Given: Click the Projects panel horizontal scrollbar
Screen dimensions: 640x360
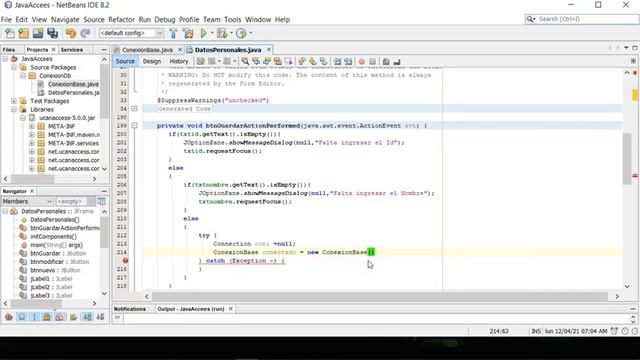Looking at the screenshot, I should pos(50,179).
